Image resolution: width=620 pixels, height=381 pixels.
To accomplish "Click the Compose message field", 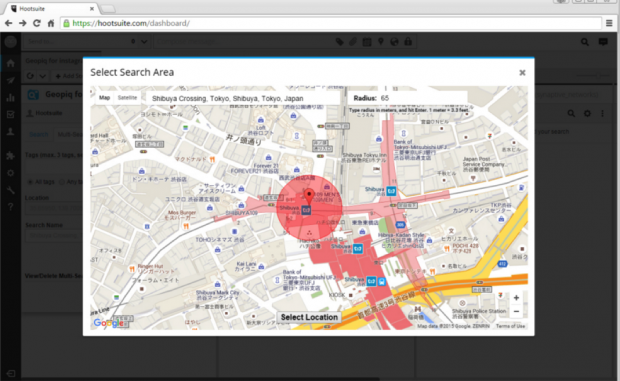I will point(243,41).
